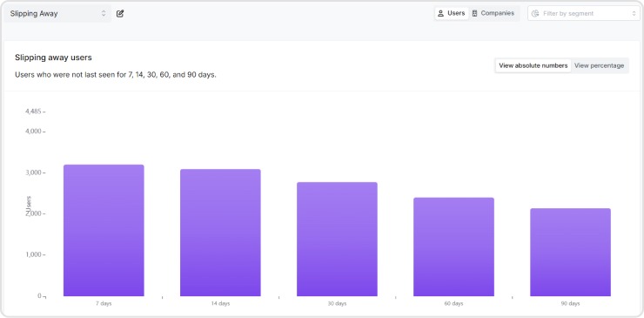Click the 1,000 axis label
The width and height of the screenshot is (644, 318).
pyautogui.click(x=33, y=255)
